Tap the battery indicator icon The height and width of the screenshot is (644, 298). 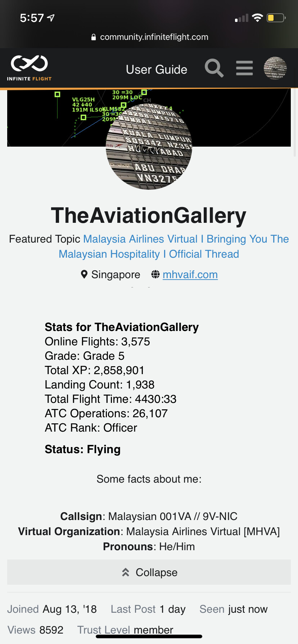(276, 18)
